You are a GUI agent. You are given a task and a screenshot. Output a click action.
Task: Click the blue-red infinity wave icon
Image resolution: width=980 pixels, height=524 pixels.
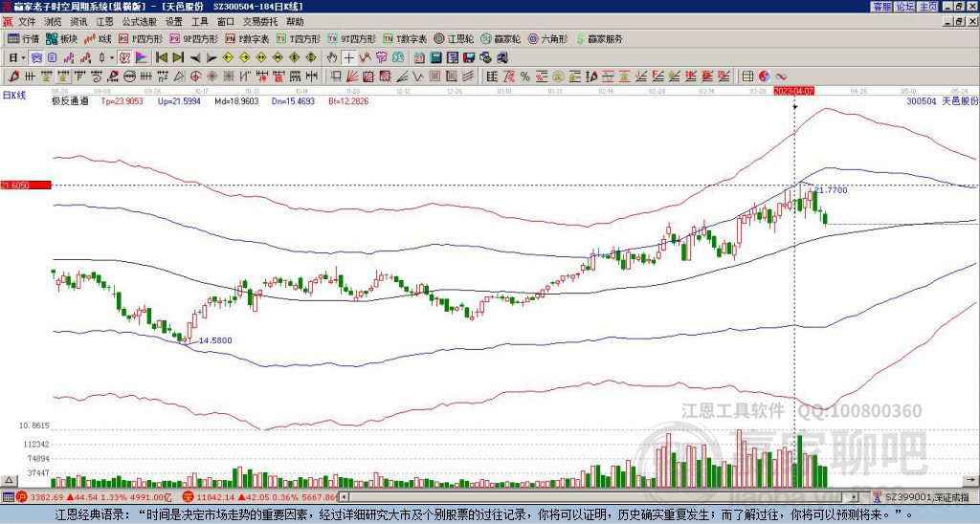point(781,76)
